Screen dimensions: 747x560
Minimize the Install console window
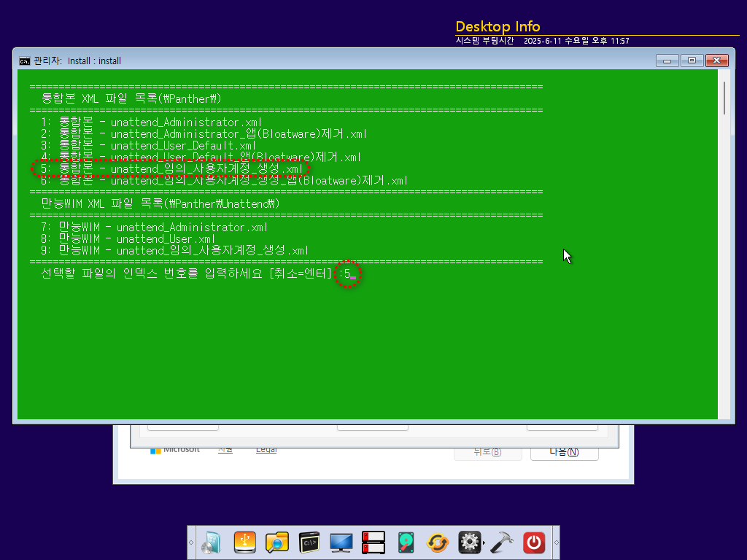[x=667, y=61]
